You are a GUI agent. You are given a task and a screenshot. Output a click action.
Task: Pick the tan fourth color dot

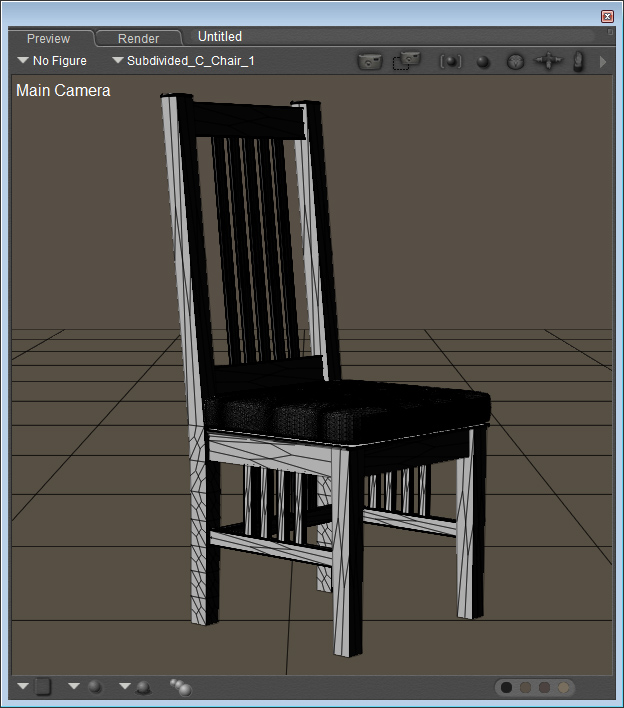coord(563,687)
